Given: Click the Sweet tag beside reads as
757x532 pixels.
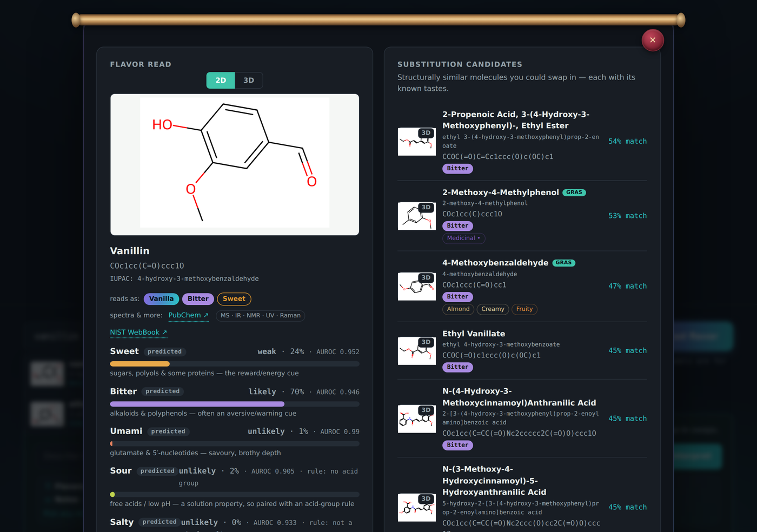Looking at the screenshot, I should 234,299.
